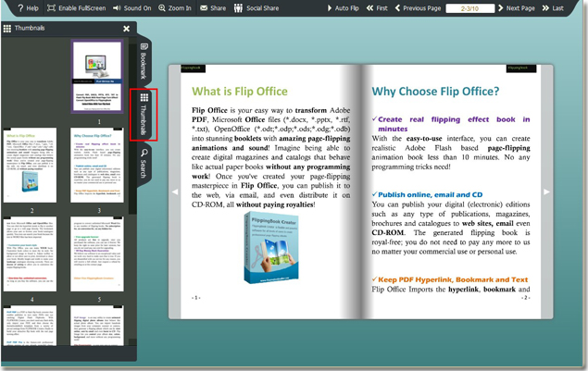Close the Thumbnails panel
The width and height of the screenshot is (588, 371).
click(x=126, y=29)
